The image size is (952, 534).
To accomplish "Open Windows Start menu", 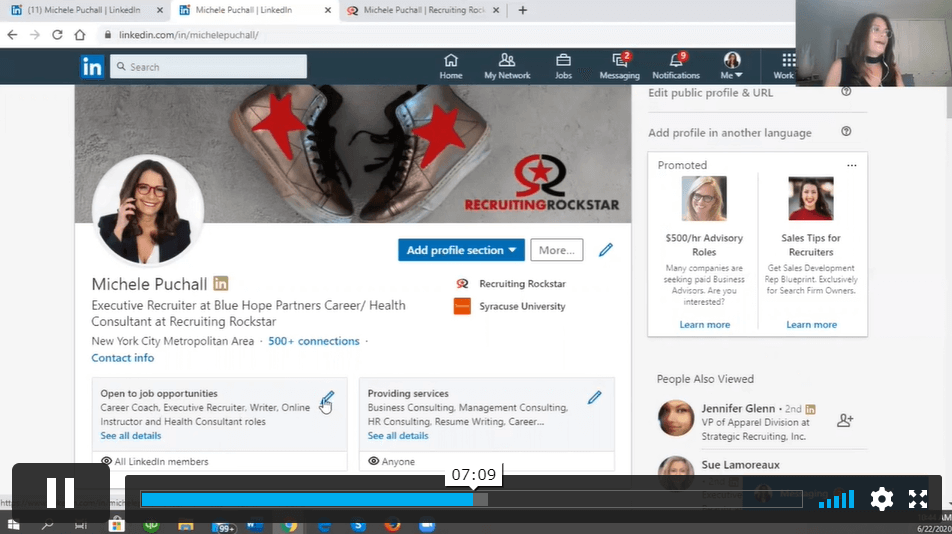I will point(13,526).
